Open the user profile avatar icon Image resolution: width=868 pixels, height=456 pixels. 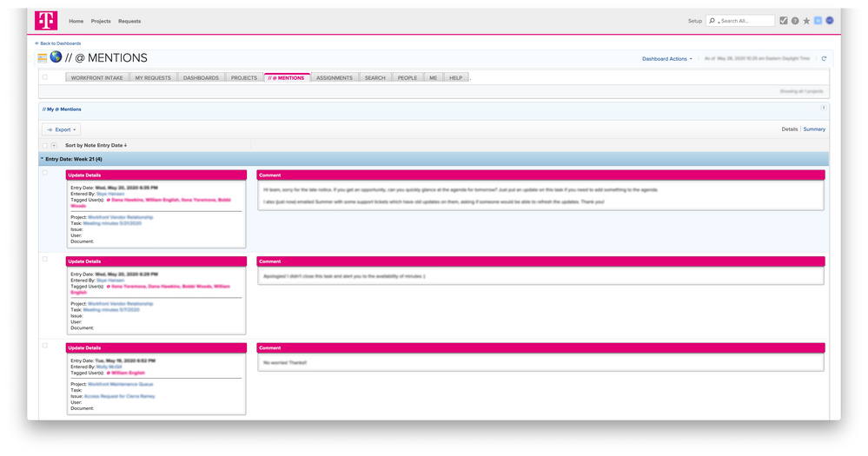tap(829, 21)
